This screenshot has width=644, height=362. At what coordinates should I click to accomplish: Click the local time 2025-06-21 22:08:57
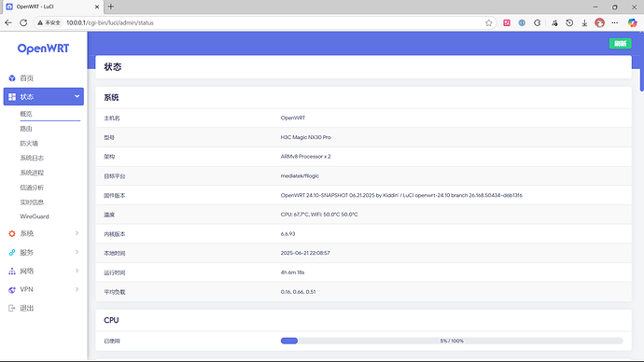305,253
